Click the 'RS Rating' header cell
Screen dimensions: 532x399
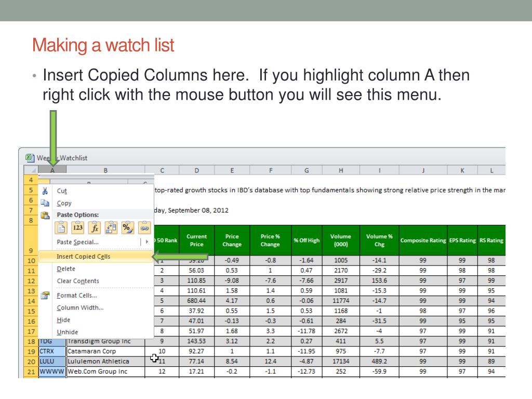pos(491,240)
